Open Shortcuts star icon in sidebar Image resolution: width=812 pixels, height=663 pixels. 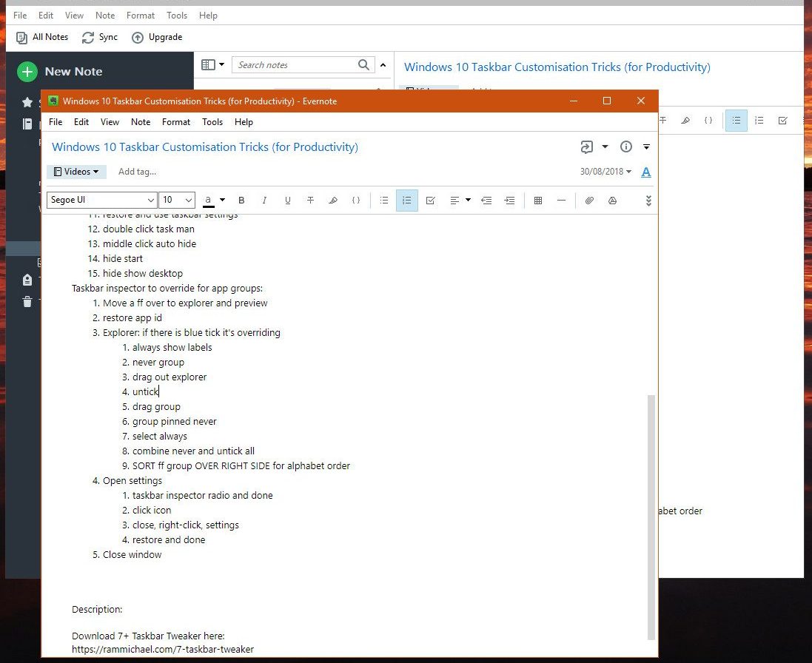tap(27, 102)
